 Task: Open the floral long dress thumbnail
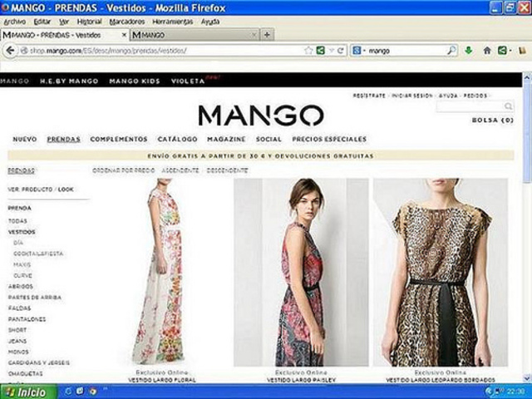click(x=162, y=272)
